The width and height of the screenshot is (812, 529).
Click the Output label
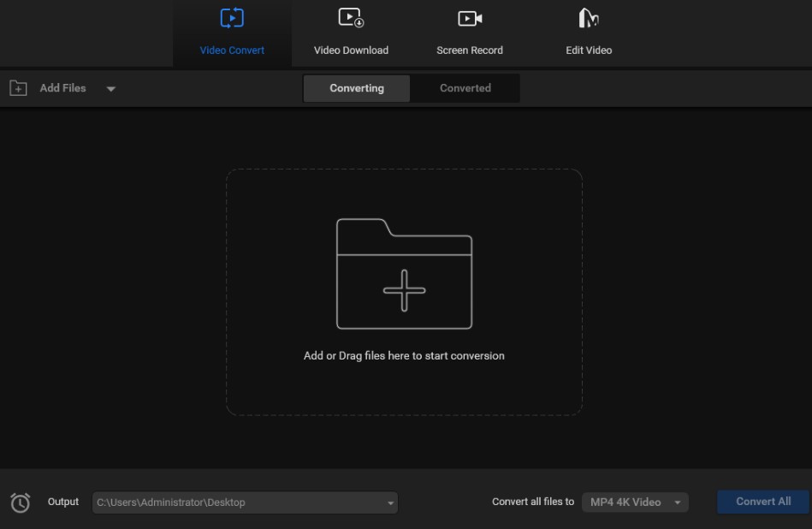point(63,502)
